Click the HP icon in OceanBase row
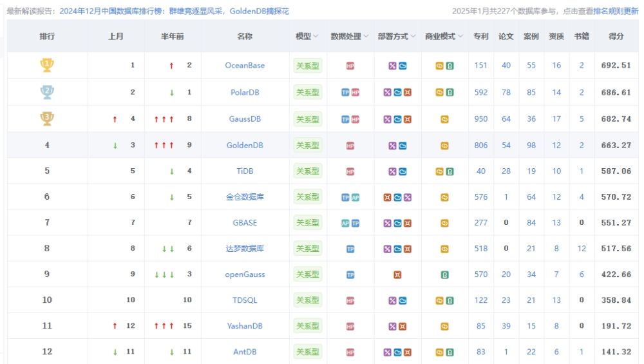The width and height of the screenshot is (644, 364). click(x=350, y=66)
